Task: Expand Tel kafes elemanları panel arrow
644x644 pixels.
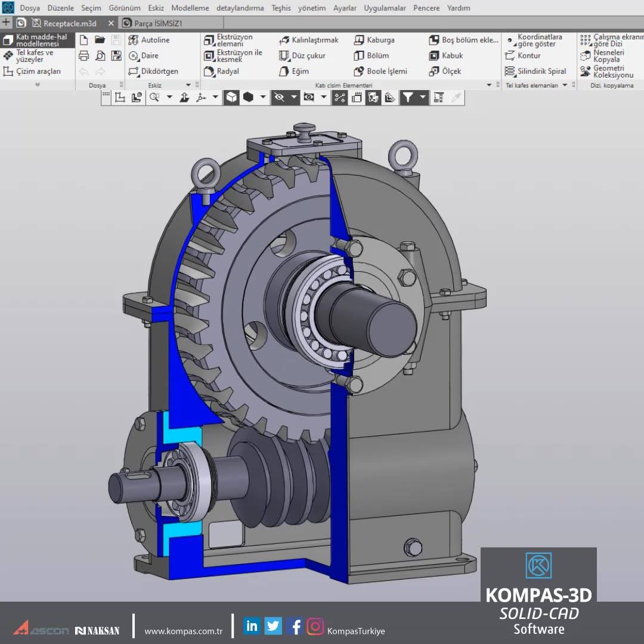Action: [565, 85]
